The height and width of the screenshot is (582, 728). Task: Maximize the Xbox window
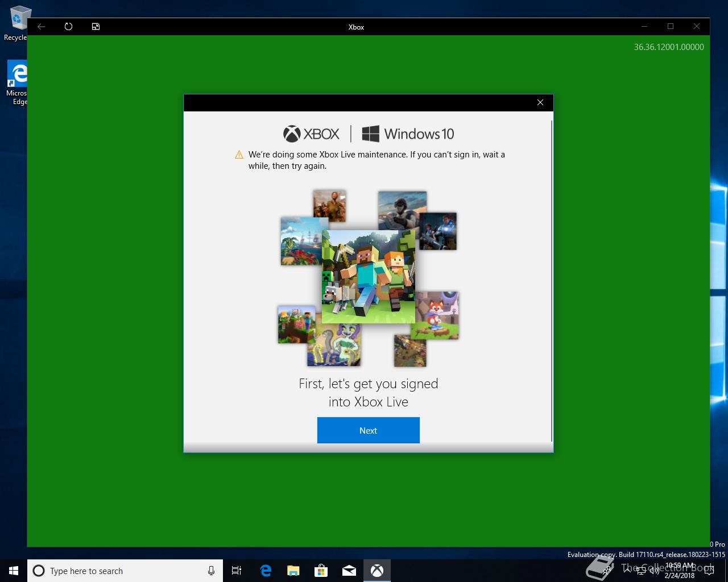point(671,26)
